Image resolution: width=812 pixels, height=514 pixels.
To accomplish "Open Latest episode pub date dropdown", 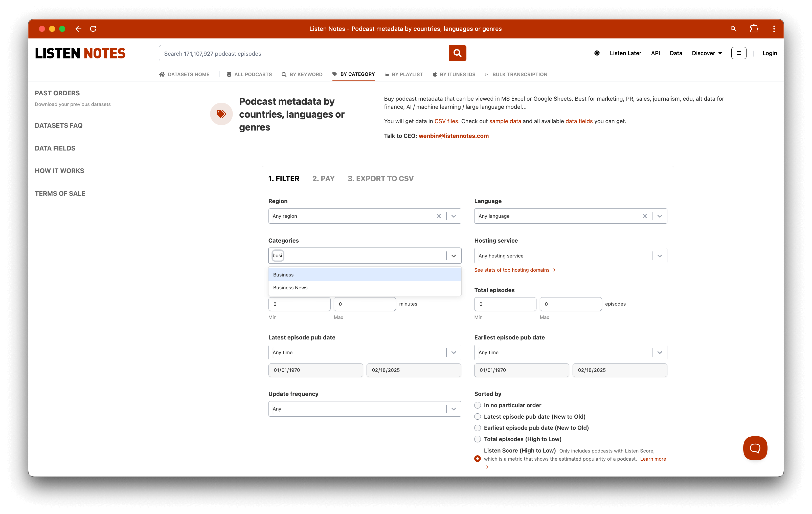I will click(x=365, y=352).
